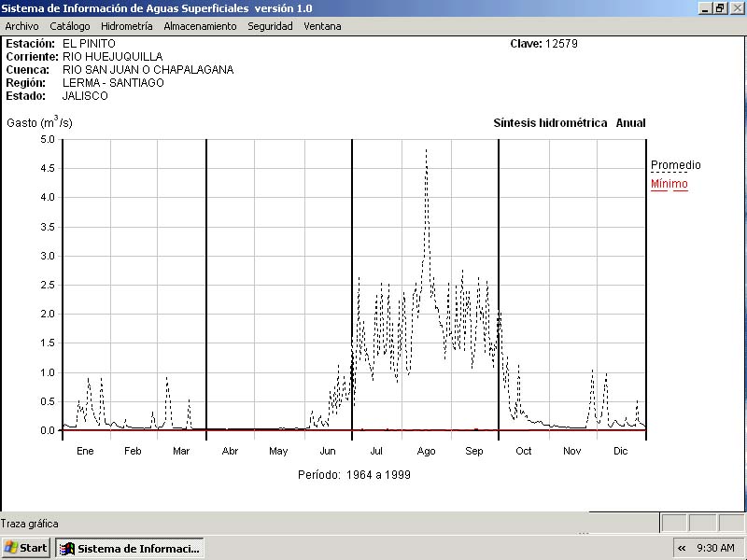
Task: Open the Almacenamiento menu
Action: 200,26
